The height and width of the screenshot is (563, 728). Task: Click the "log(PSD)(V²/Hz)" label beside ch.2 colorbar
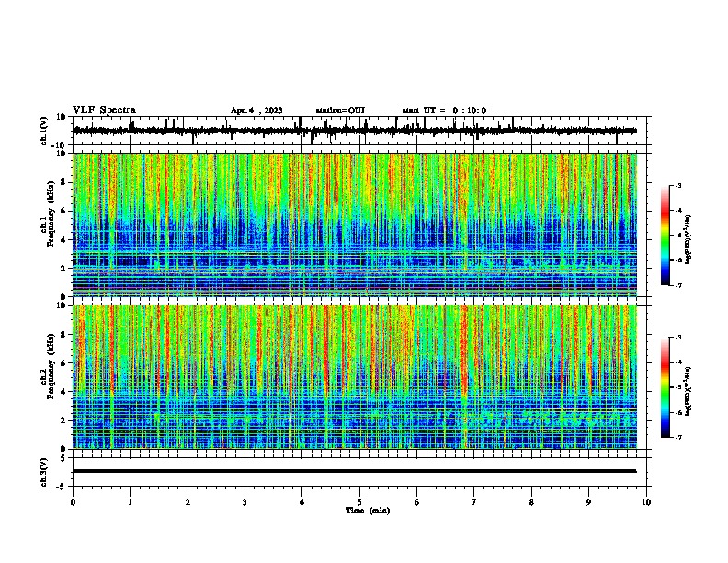(x=688, y=392)
